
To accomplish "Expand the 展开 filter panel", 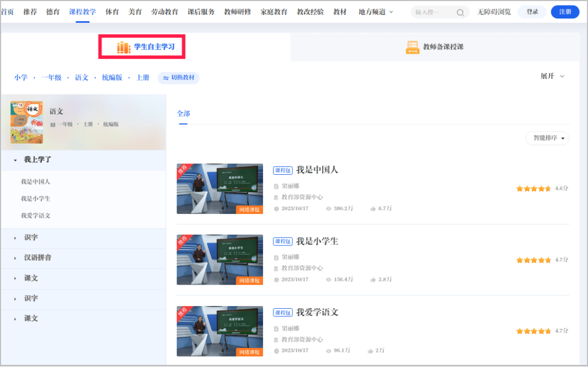I will [552, 76].
